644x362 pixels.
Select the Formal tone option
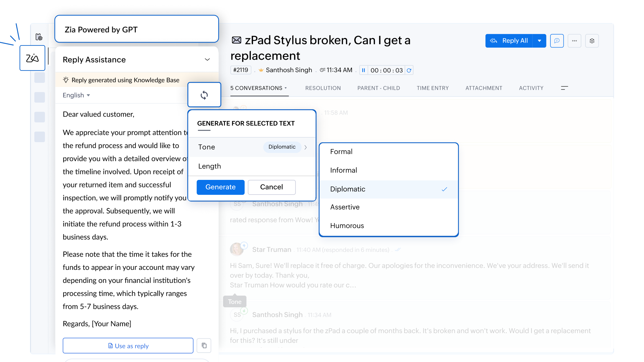point(341,152)
